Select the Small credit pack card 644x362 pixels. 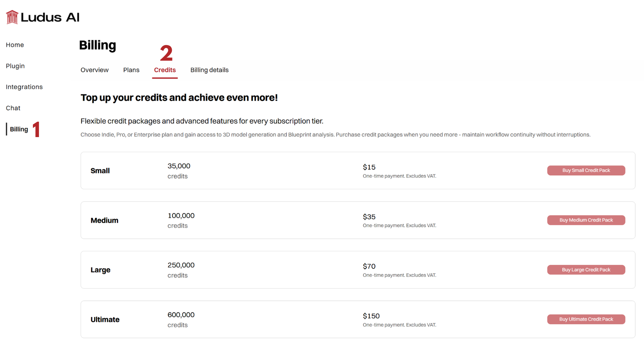point(268,170)
